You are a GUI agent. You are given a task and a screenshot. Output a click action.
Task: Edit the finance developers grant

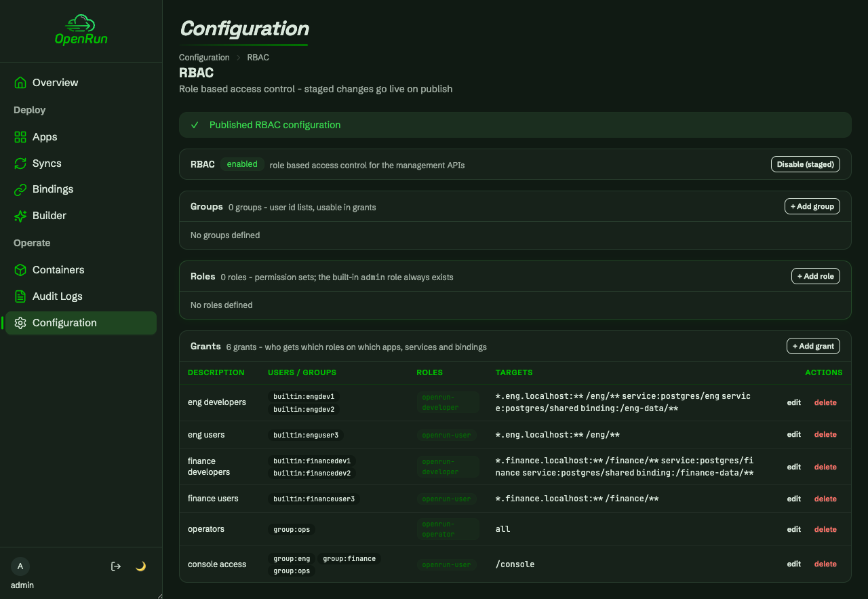794,467
